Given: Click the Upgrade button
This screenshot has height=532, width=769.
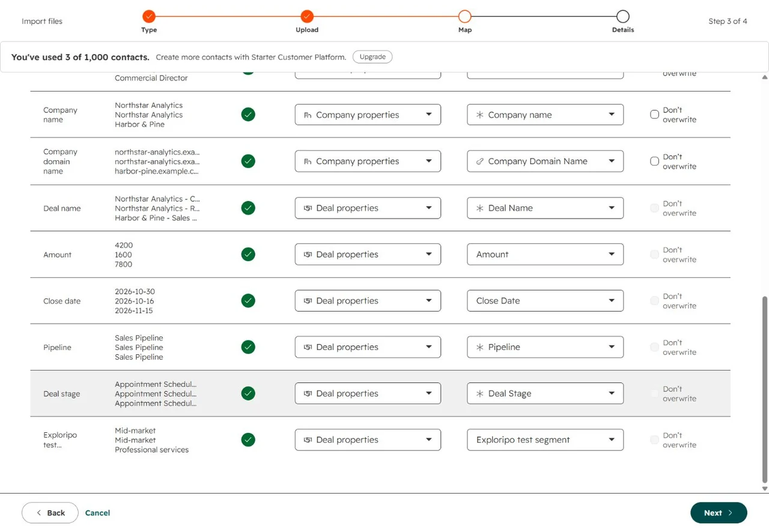Looking at the screenshot, I should [x=372, y=56].
